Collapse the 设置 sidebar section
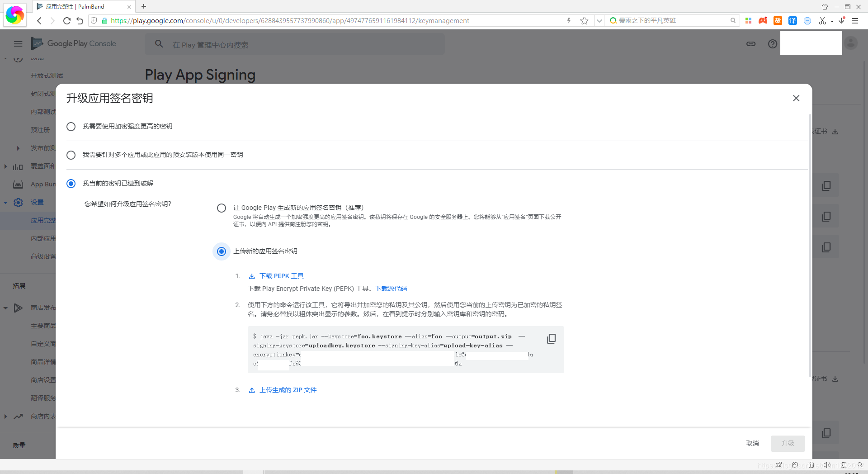The image size is (868, 474). pos(5,203)
